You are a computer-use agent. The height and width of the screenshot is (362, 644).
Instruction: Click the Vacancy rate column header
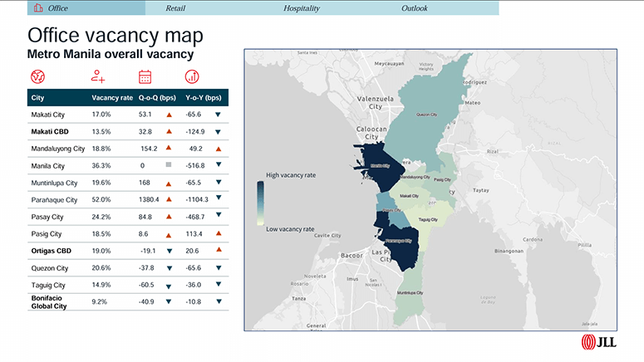point(112,97)
